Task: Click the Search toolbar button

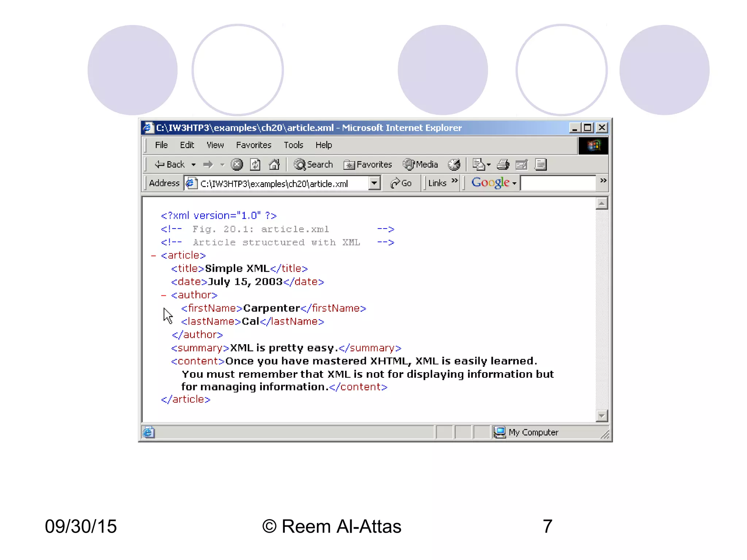Action: click(x=314, y=164)
